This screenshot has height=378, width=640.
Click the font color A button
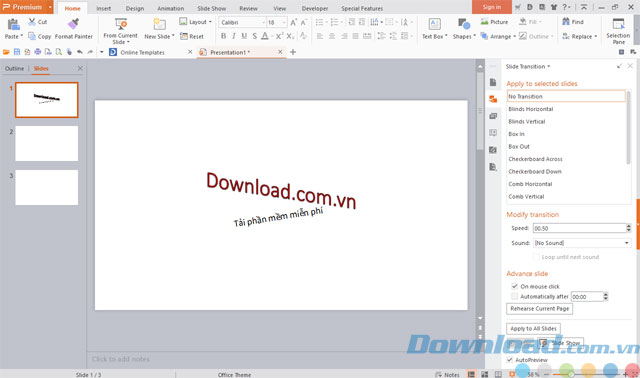[265, 36]
